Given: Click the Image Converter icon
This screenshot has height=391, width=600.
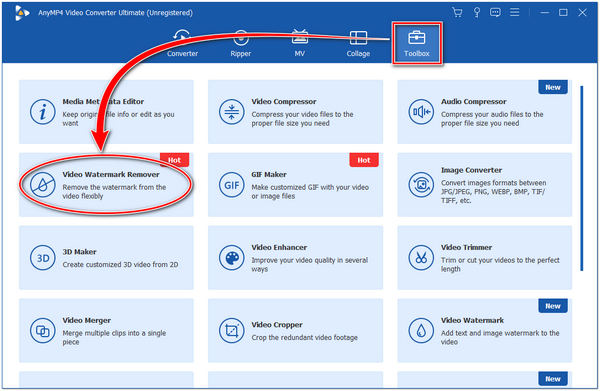Looking at the screenshot, I should tap(421, 185).
